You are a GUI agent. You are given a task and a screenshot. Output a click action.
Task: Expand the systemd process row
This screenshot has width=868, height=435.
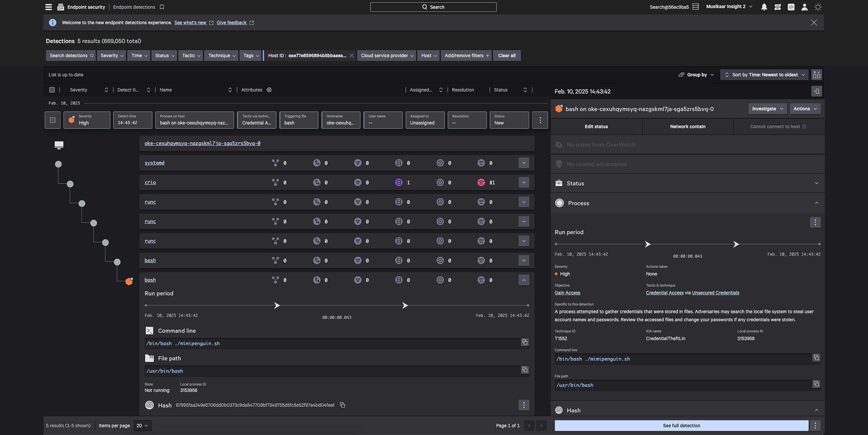coord(524,163)
